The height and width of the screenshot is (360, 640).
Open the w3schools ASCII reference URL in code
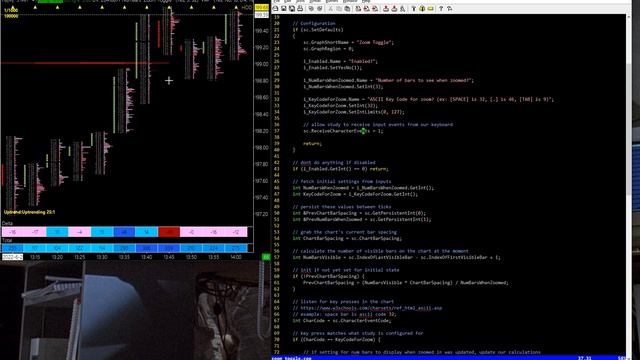coord(371,308)
